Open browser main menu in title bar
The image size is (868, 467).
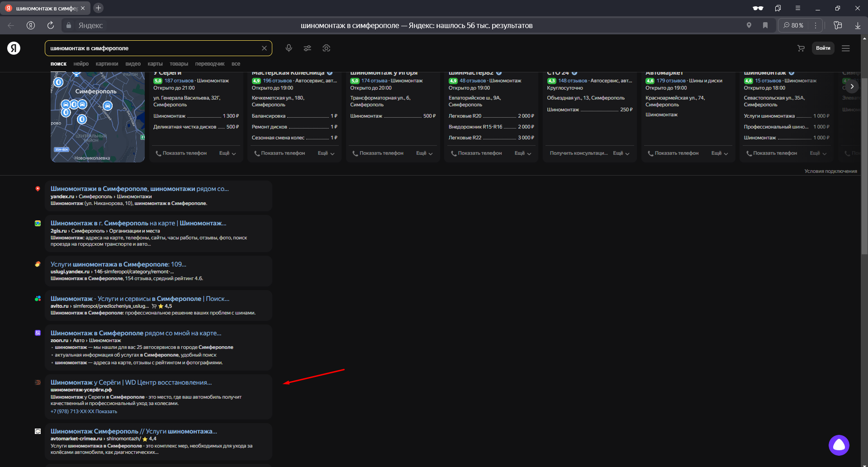tap(798, 8)
